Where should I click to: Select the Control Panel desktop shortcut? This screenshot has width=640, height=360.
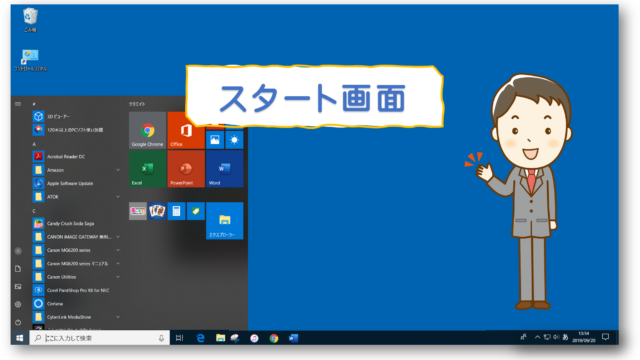point(30,60)
